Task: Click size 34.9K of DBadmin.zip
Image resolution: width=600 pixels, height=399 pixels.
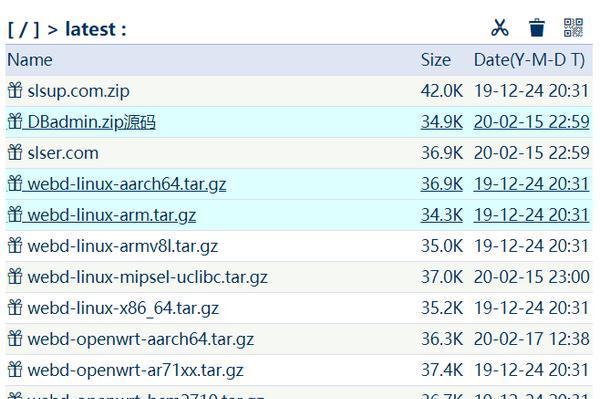Action: pyautogui.click(x=442, y=122)
